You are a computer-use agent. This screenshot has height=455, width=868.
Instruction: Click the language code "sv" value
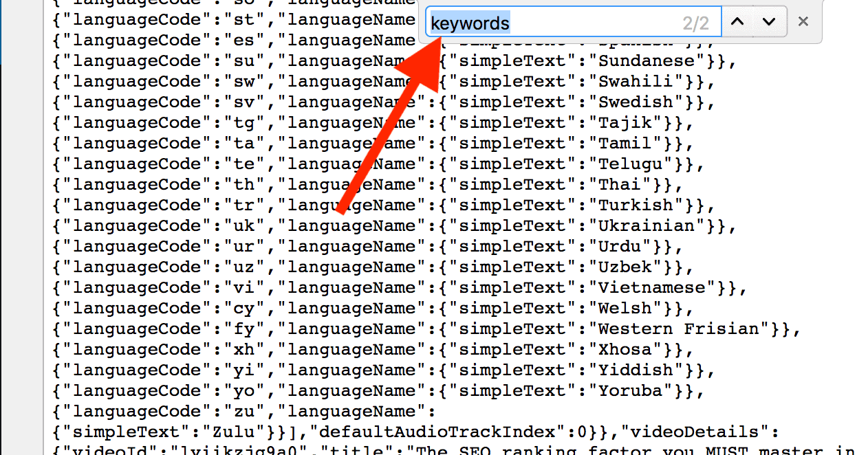[x=246, y=102]
